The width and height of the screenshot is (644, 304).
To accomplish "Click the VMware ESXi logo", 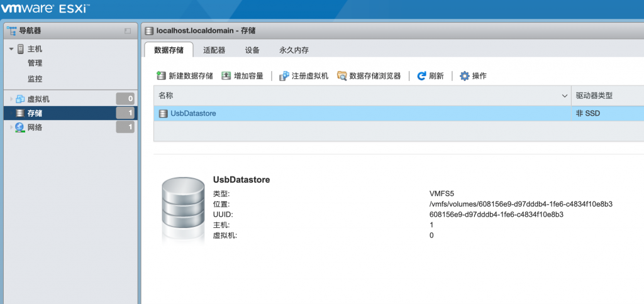I will click(45, 8).
